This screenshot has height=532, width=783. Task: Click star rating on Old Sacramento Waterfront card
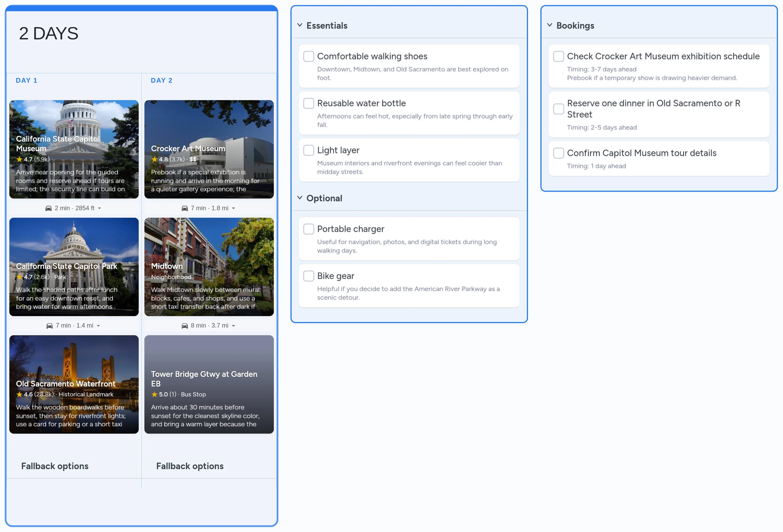click(x=20, y=394)
